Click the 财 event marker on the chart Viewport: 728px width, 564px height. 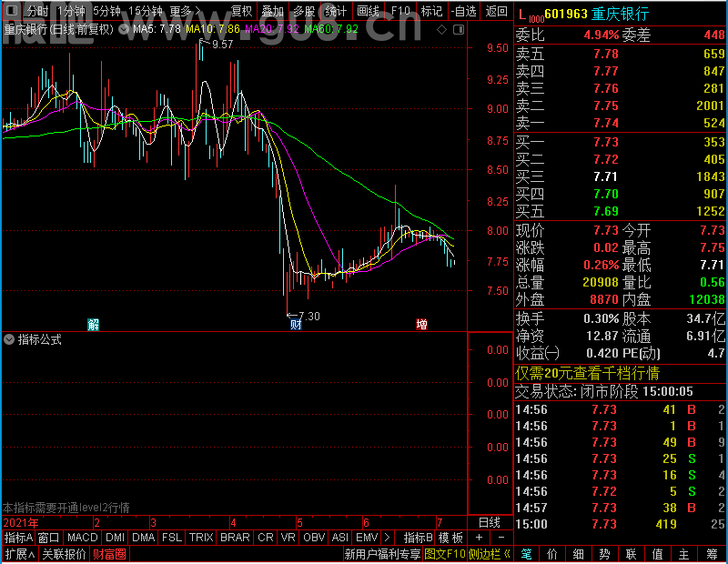pyautogui.click(x=296, y=325)
